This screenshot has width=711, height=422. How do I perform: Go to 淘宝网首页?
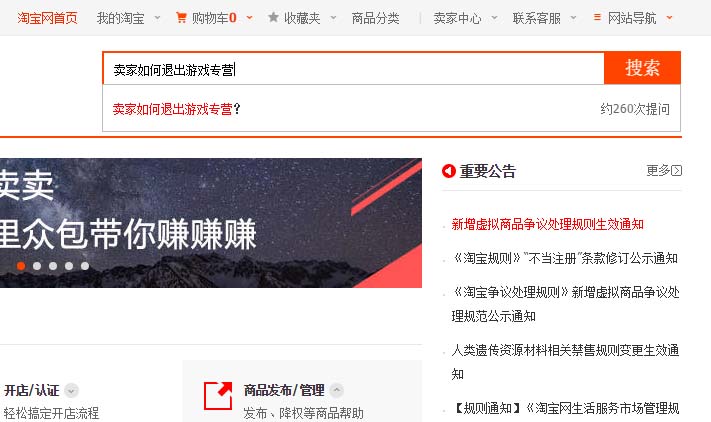[48, 18]
